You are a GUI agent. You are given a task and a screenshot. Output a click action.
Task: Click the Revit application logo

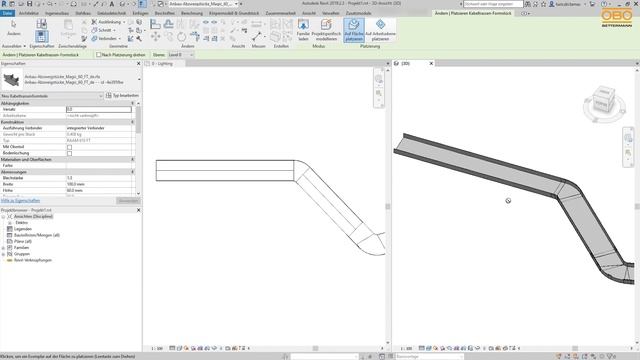click(4, 4)
